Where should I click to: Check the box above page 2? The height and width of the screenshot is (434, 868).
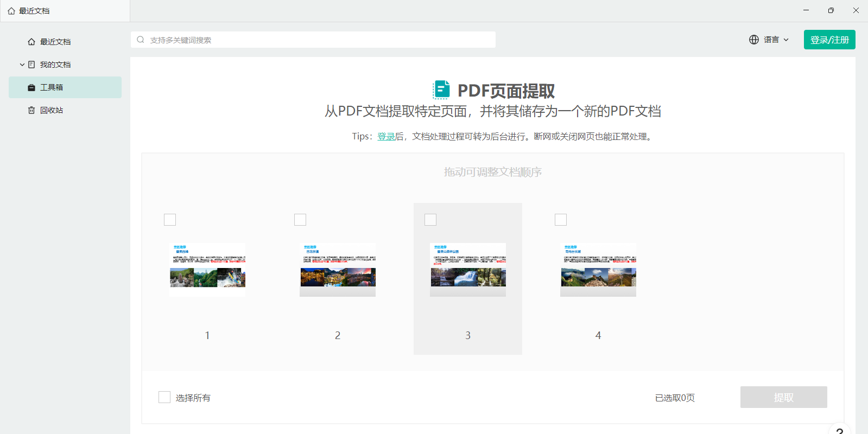[300, 220]
